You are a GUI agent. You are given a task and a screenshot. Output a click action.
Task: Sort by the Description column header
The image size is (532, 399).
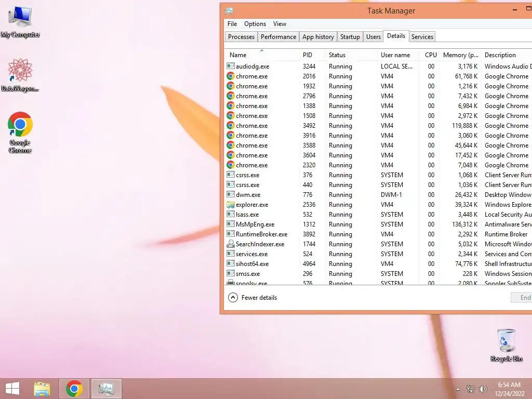pyautogui.click(x=507, y=55)
